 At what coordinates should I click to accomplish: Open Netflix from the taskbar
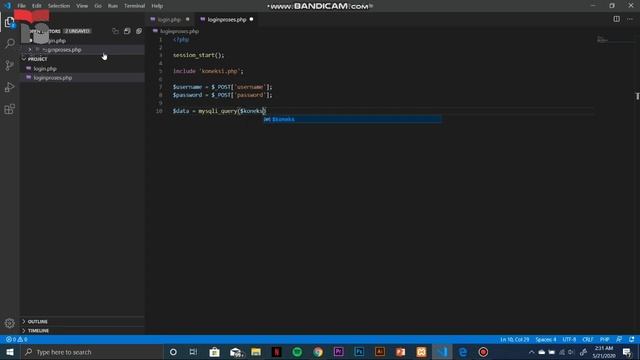click(x=276, y=352)
